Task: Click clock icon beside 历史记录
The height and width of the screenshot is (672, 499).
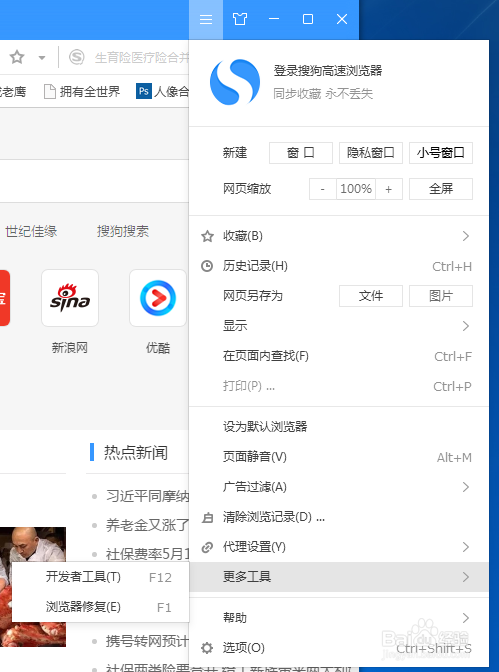Action: tap(207, 266)
